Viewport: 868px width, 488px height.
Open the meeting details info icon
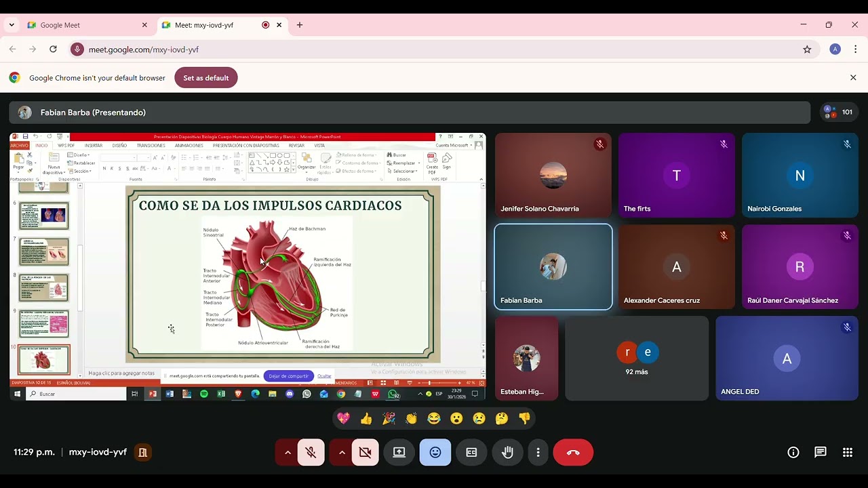793,453
